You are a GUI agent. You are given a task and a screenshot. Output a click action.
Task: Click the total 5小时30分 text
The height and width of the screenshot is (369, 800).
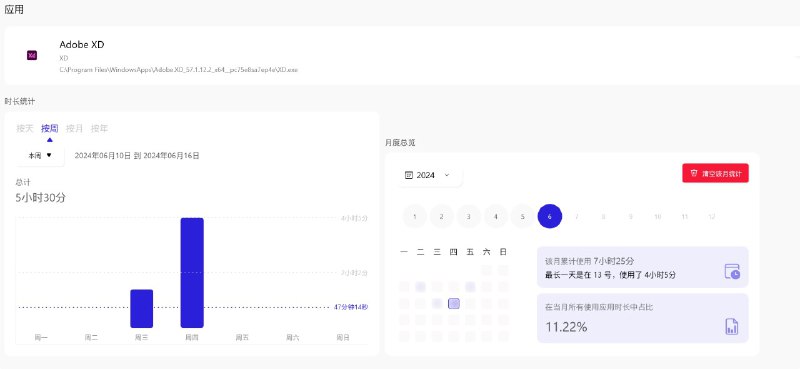(x=40, y=198)
